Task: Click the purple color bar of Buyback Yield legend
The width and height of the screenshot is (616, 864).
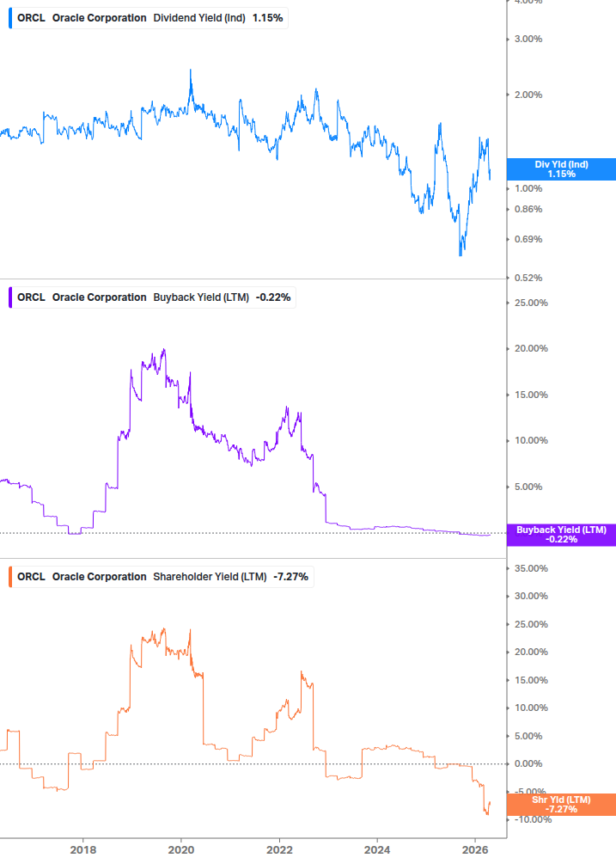Action: click(x=10, y=297)
